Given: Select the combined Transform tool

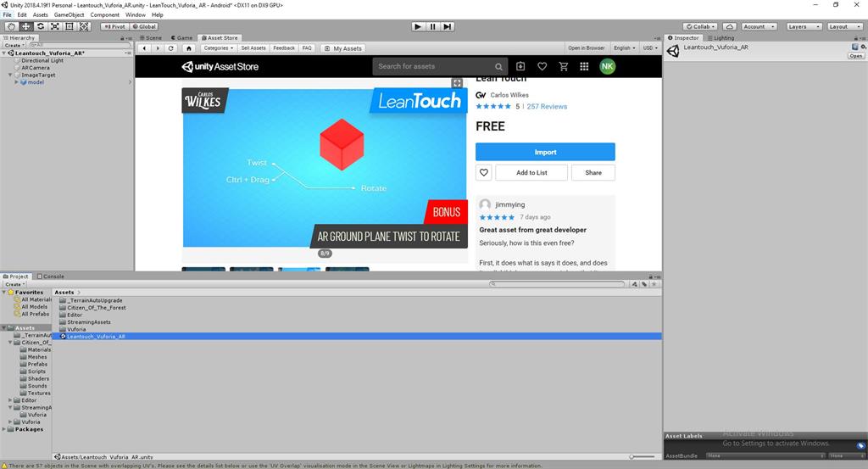Looking at the screenshot, I should (x=84, y=26).
